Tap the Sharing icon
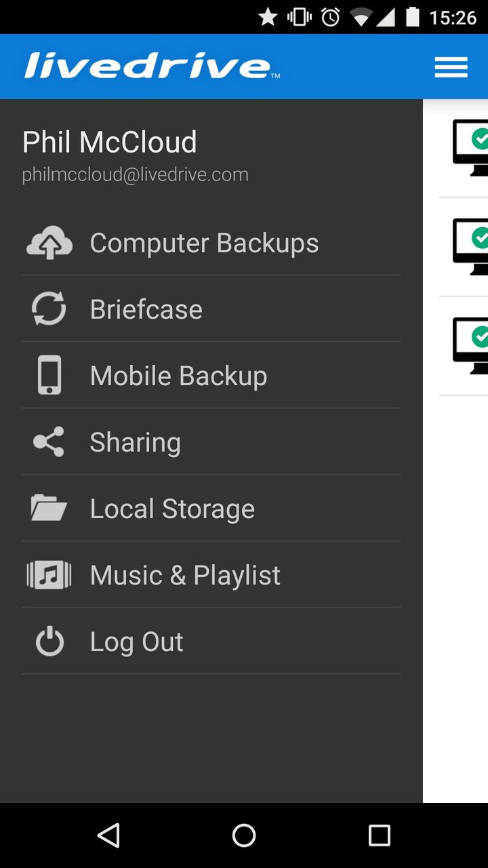 49,441
